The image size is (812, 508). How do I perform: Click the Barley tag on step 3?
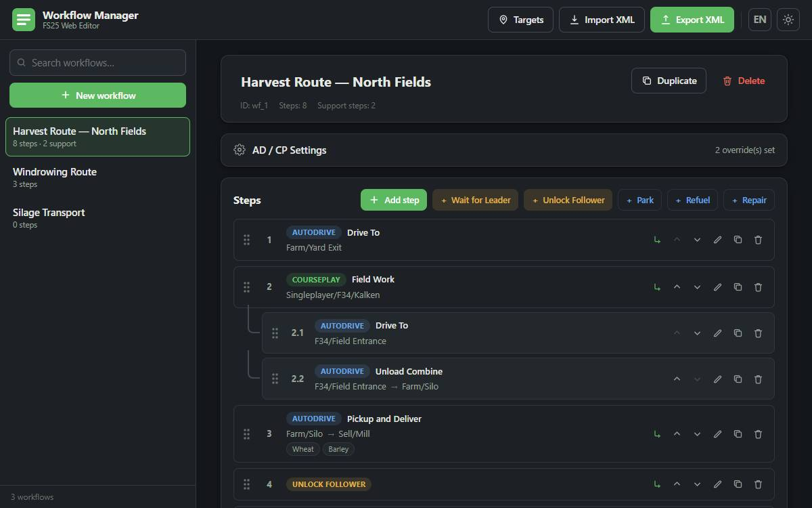[338, 449]
